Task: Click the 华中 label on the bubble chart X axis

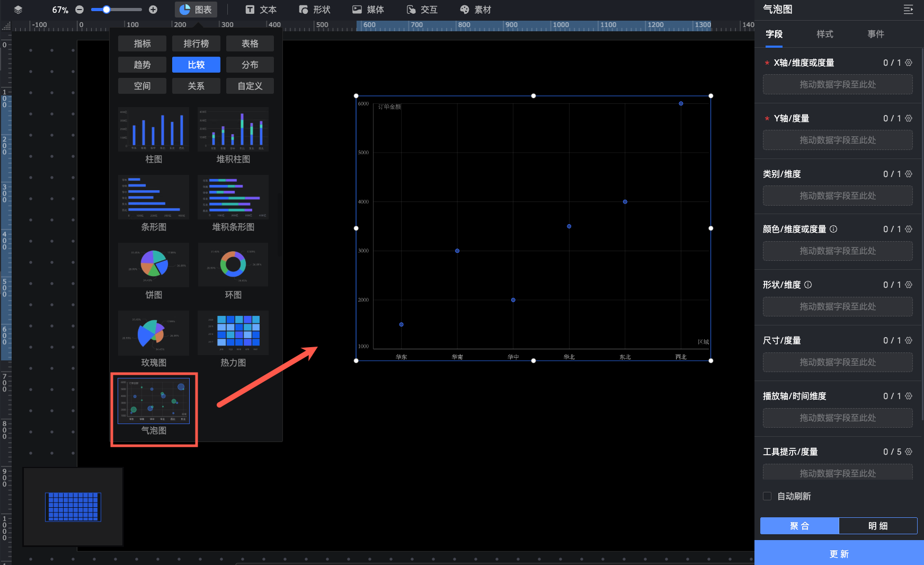Action: click(513, 357)
